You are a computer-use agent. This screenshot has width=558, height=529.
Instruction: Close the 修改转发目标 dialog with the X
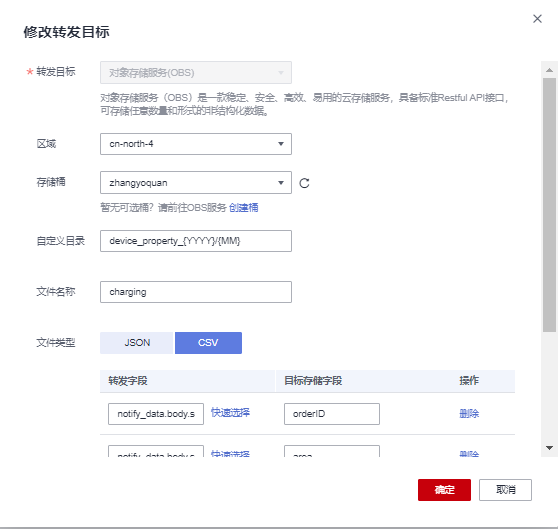pos(537,19)
